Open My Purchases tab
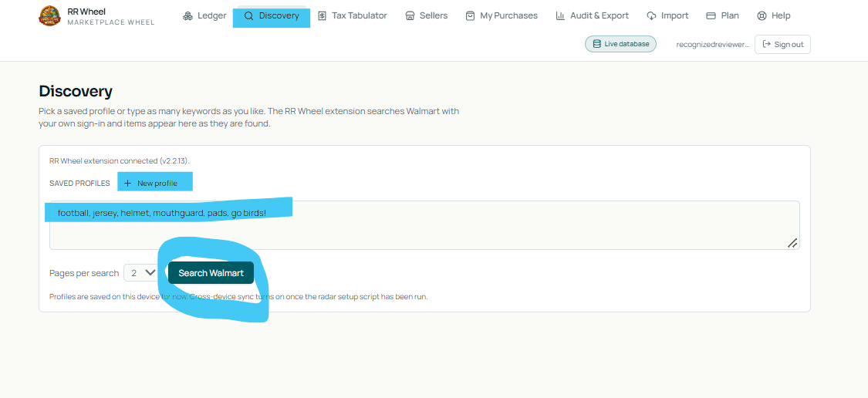This screenshot has width=868, height=398. click(501, 15)
